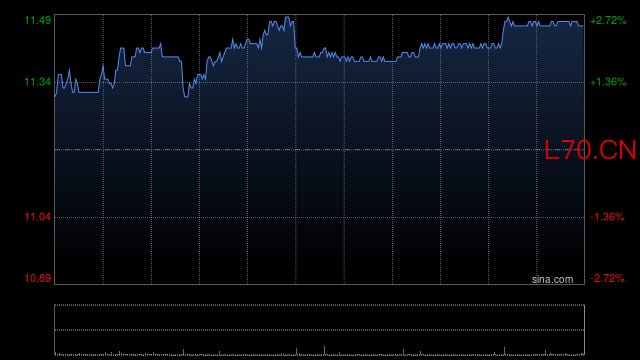The height and width of the screenshot is (360, 640).
Task: Click the 10.89 price axis label
Action: (38, 278)
